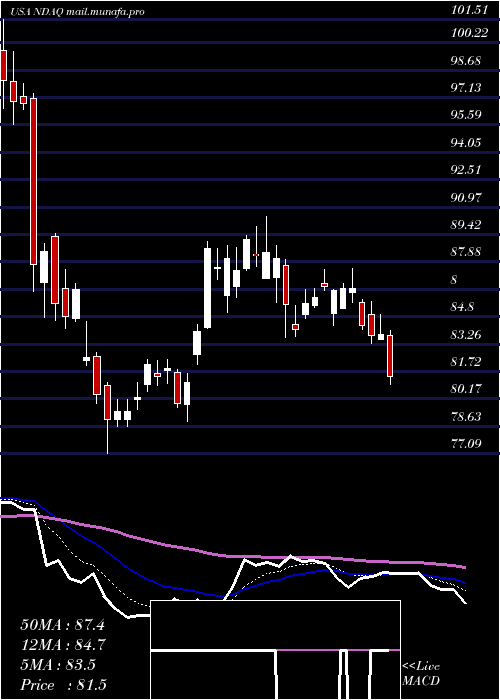
Task: Click the MACD histogram panel
Action: click(275, 650)
